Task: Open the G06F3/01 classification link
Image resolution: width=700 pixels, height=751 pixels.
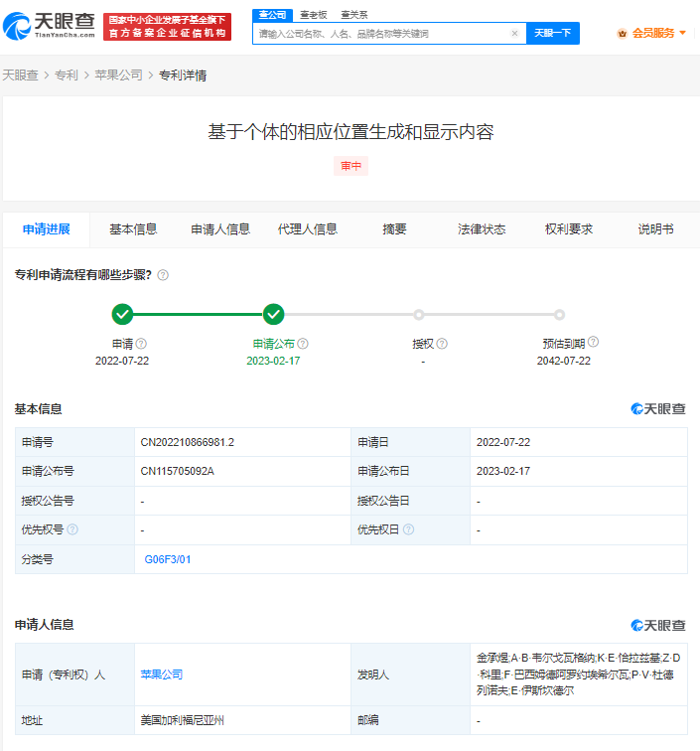Action: click(168, 559)
